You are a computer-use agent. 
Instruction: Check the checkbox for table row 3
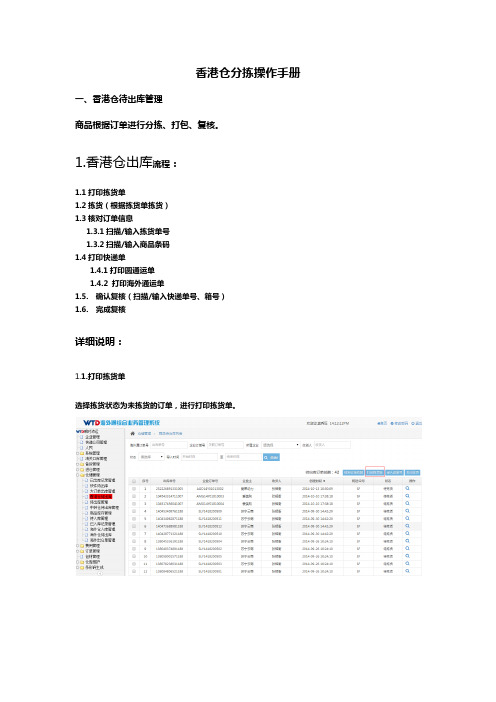pos(134,504)
